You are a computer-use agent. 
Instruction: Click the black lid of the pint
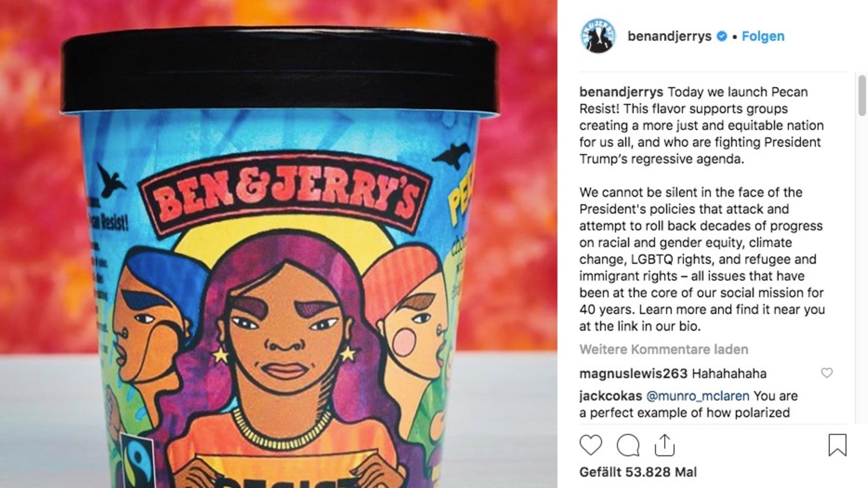(280, 71)
